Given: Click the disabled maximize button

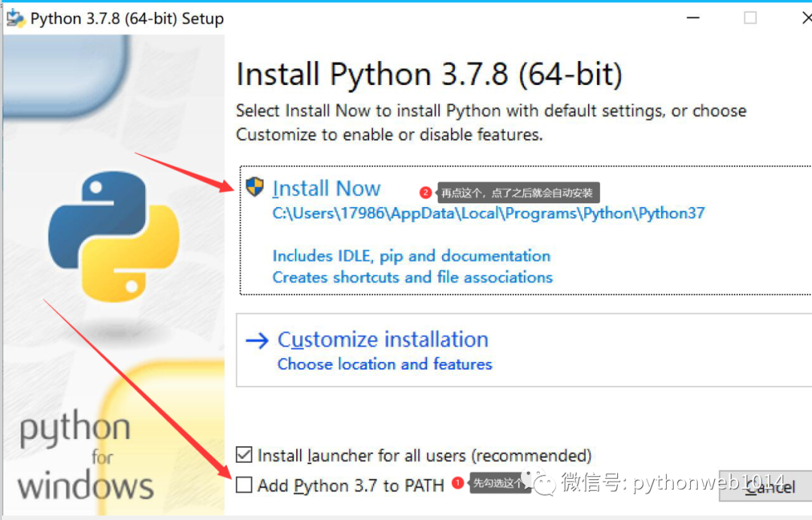Looking at the screenshot, I should pos(750,18).
